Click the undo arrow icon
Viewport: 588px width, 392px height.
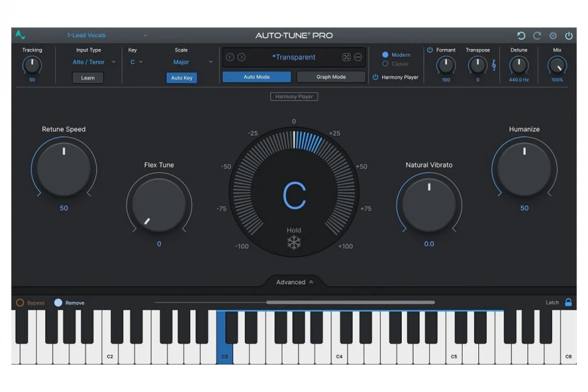tap(521, 36)
